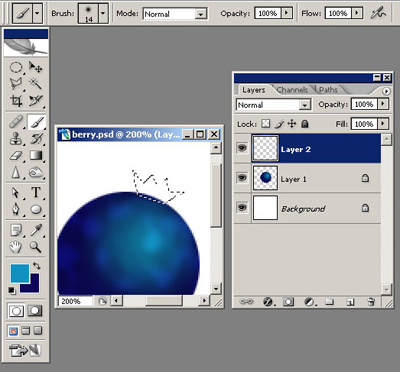The width and height of the screenshot is (400, 372).
Task: Select the History Brush tool
Action: click(x=36, y=139)
